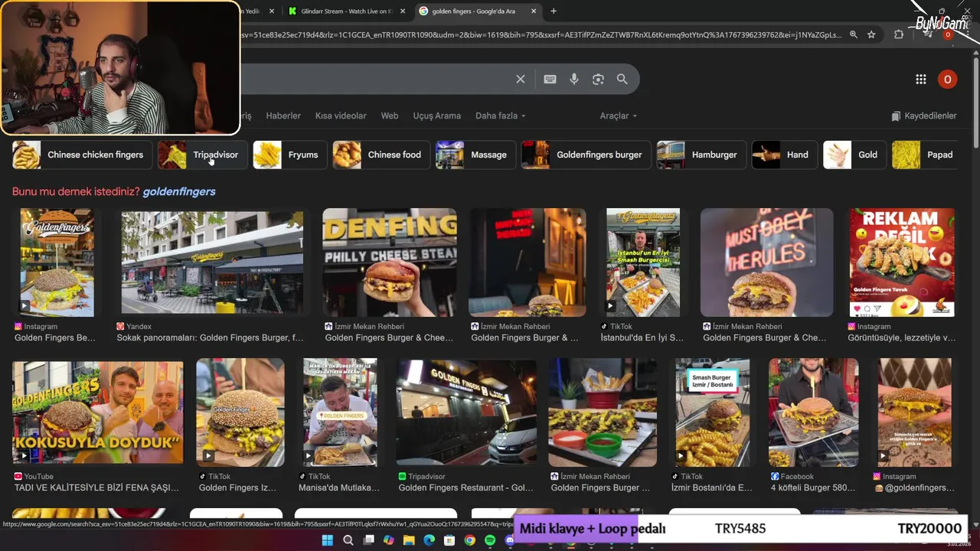Screen dimensions: 980x551
Task: Open the taskbar search
Action: coord(348,540)
